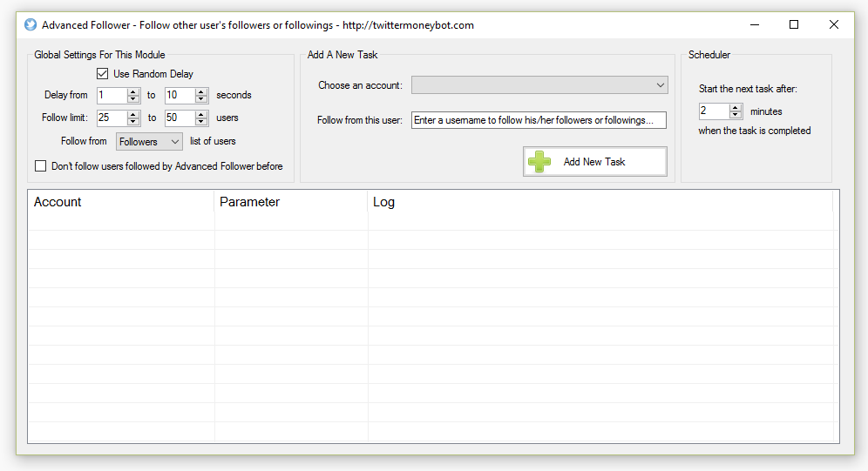Click the 'when the task is completed' text
The width and height of the screenshot is (868, 471).
click(755, 131)
